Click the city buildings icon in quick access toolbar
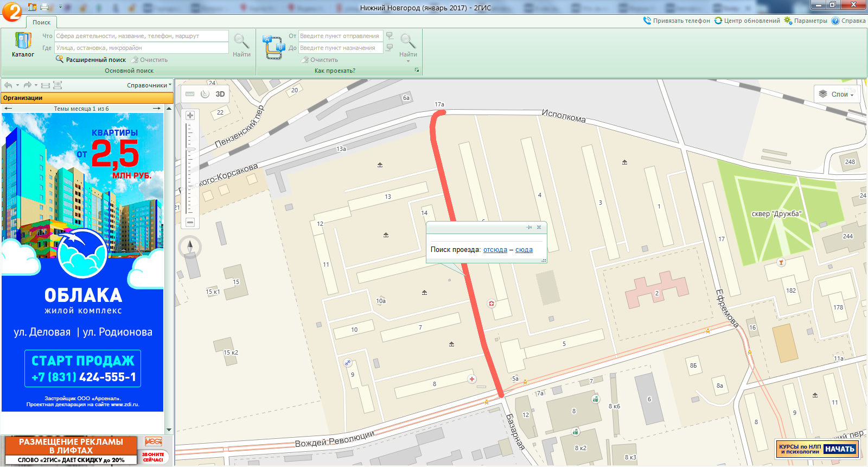The height and width of the screenshot is (467, 868). tap(32, 7)
